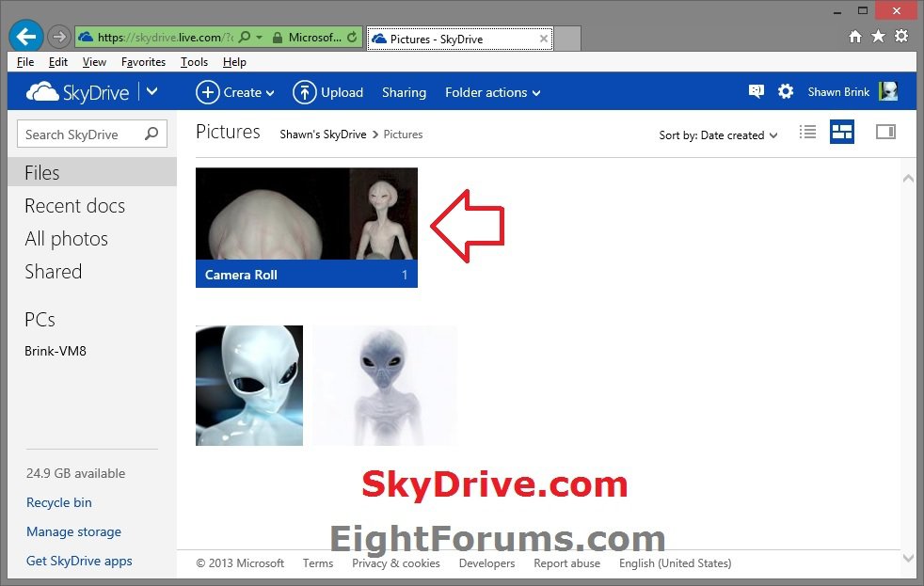This screenshot has width=924, height=586.
Task: Select the Pictures - SkyDrive tab
Action: 459,39
